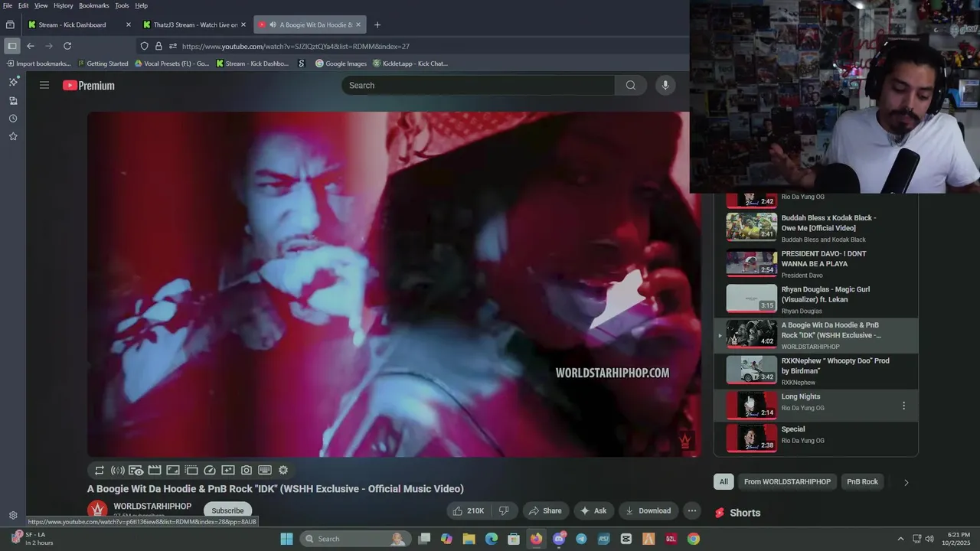Open the enhancer settings gear below the player
The height and width of the screenshot is (551, 980).
283,470
